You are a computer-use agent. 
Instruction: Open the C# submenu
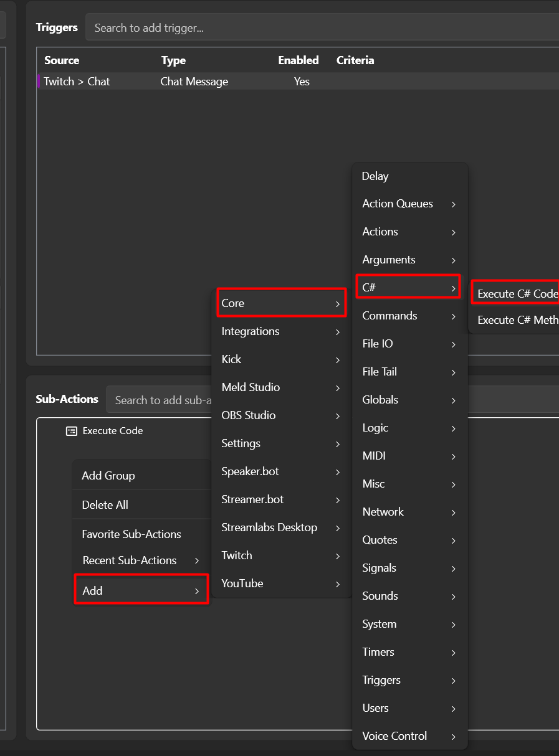click(408, 287)
